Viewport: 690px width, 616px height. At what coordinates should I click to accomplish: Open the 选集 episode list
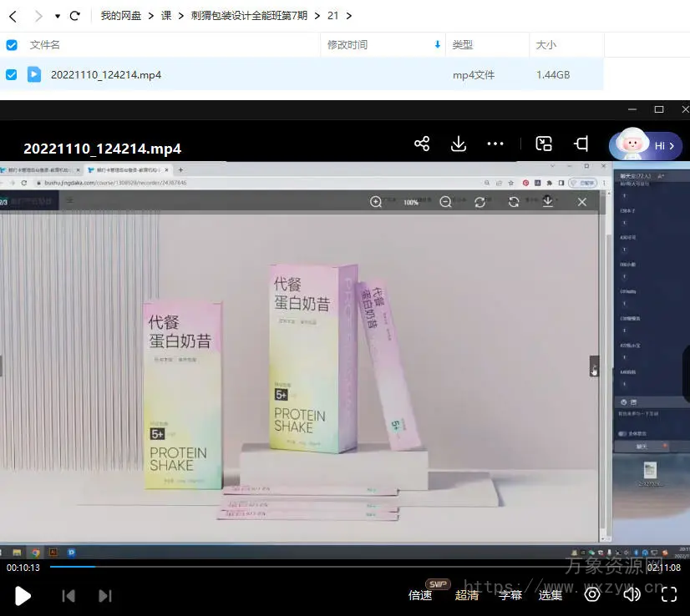point(550,595)
